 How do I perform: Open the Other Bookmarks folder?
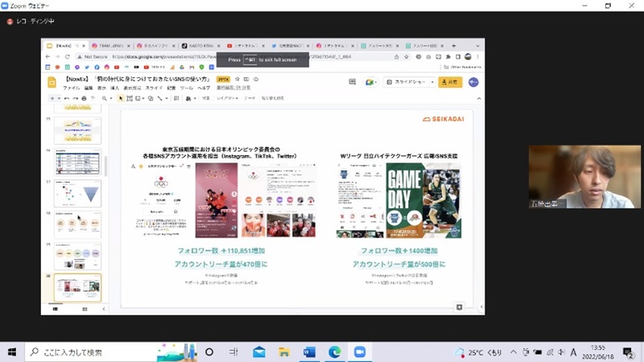point(462,67)
